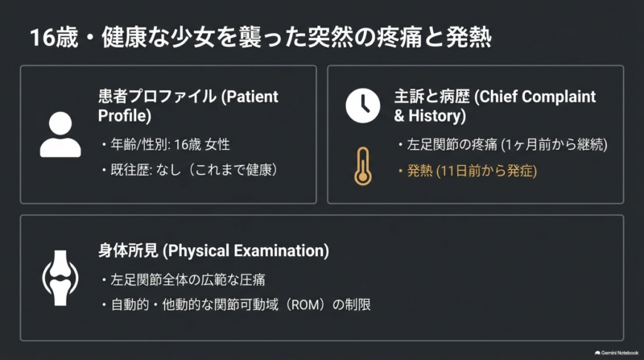
Task: Click the white clock icon
Action: (363, 106)
